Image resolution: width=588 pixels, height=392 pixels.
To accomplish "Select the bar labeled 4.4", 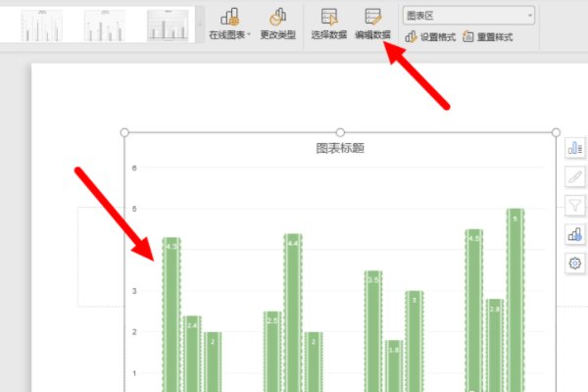I will pyautogui.click(x=293, y=314).
